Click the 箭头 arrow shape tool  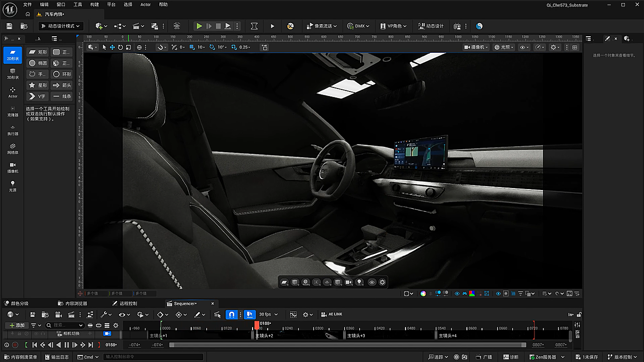[x=61, y=85]
